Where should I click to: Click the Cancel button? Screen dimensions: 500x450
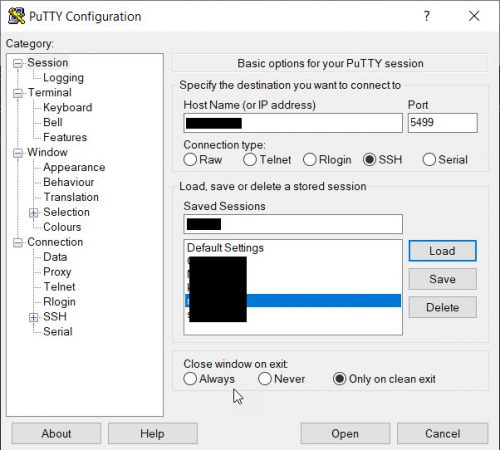click(442, 434)
